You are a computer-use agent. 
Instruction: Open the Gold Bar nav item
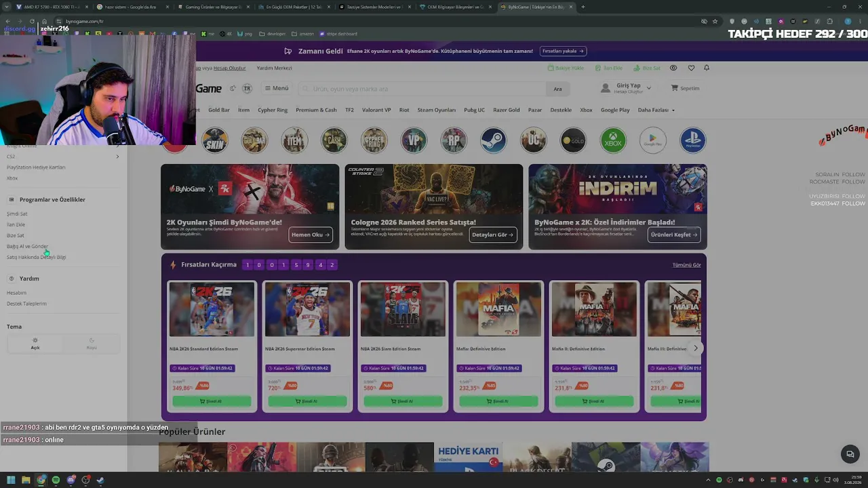pos(219,110)
